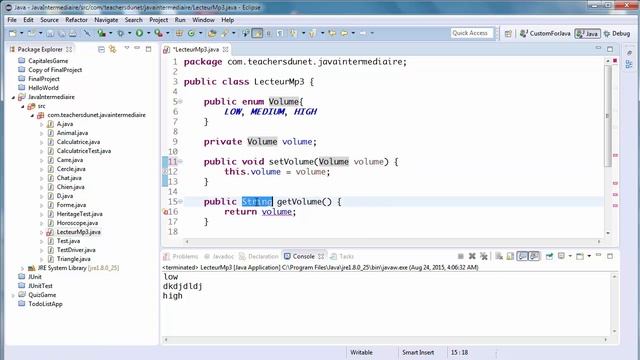The height and width of the screenshot is (360, 640).
Task: Click Open Perspective icon
Action: click(508, 33)
